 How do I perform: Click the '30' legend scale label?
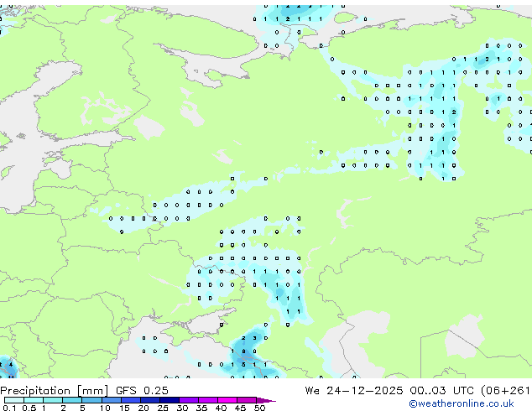pos(182,408)
